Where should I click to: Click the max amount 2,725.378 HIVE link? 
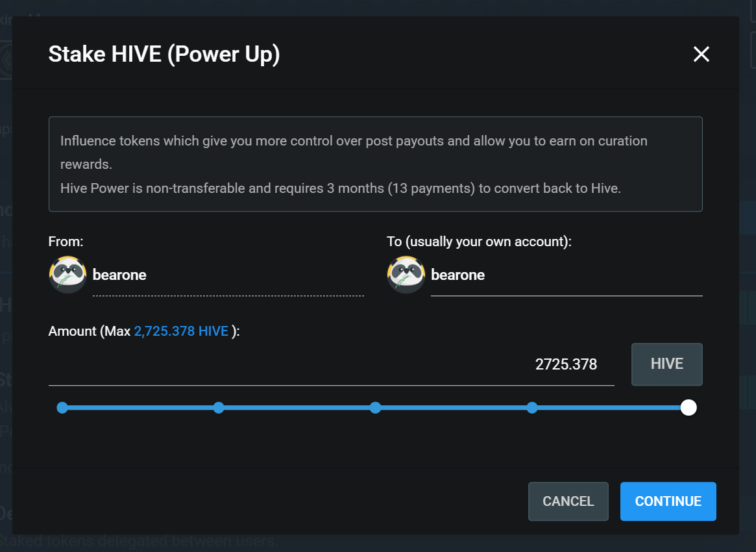(181, 331)
